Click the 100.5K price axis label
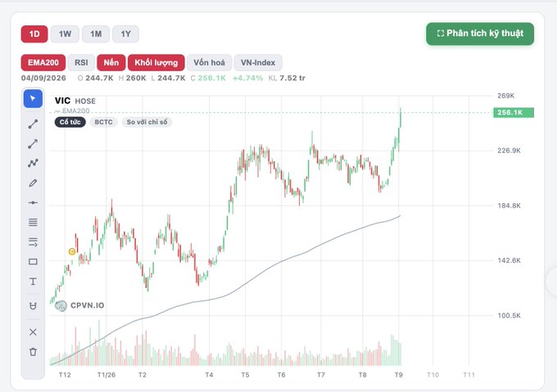 tap(509, 315)
